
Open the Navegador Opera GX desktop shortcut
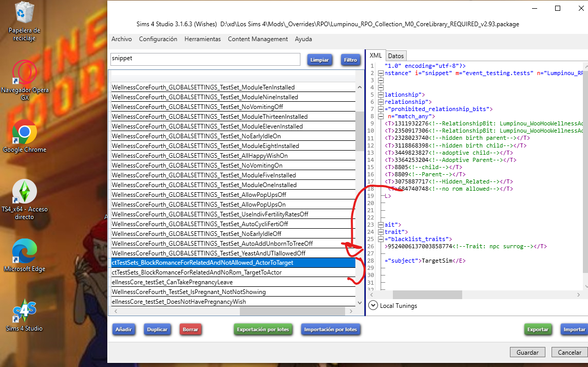point(24,80)
